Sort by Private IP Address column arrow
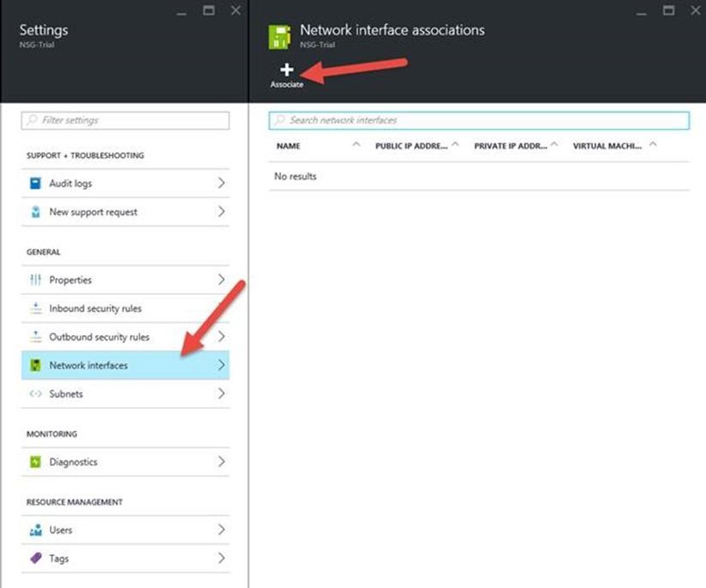The height and width of the screenshot is (588, 706). [x=554, y=144]
